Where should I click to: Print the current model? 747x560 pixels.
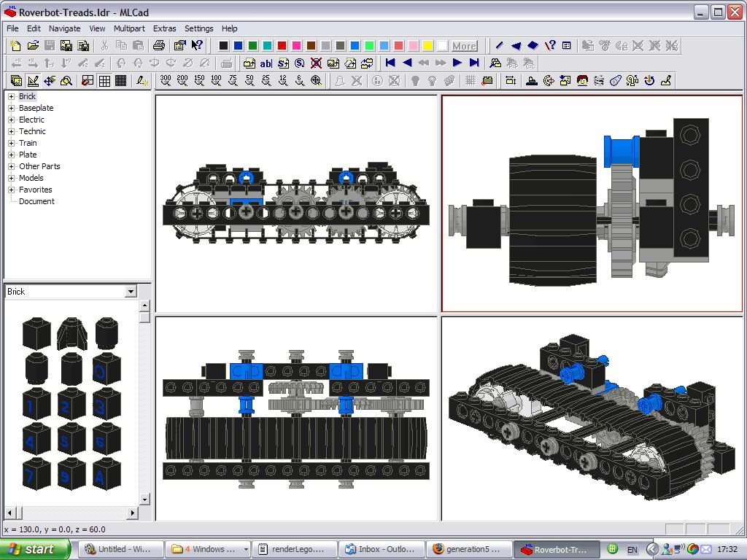point(159,45)
